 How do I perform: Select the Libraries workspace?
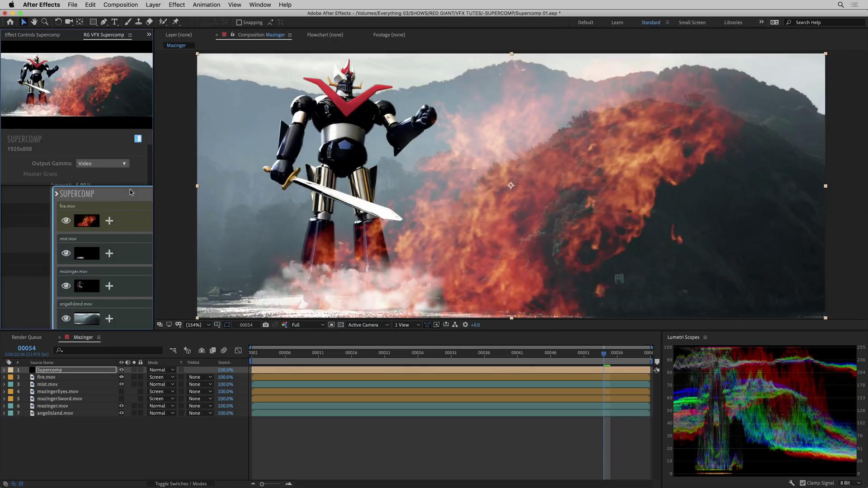click(x=733, y=22)
